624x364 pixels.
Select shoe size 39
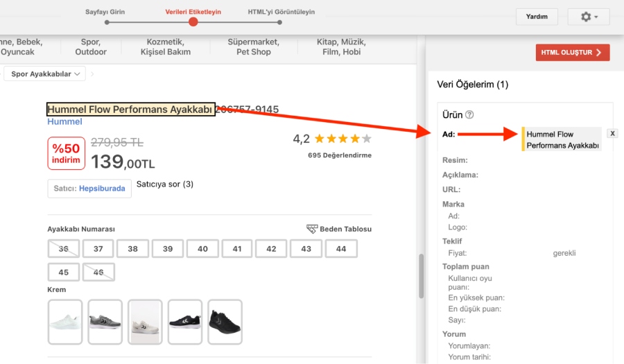pos(168,249)
